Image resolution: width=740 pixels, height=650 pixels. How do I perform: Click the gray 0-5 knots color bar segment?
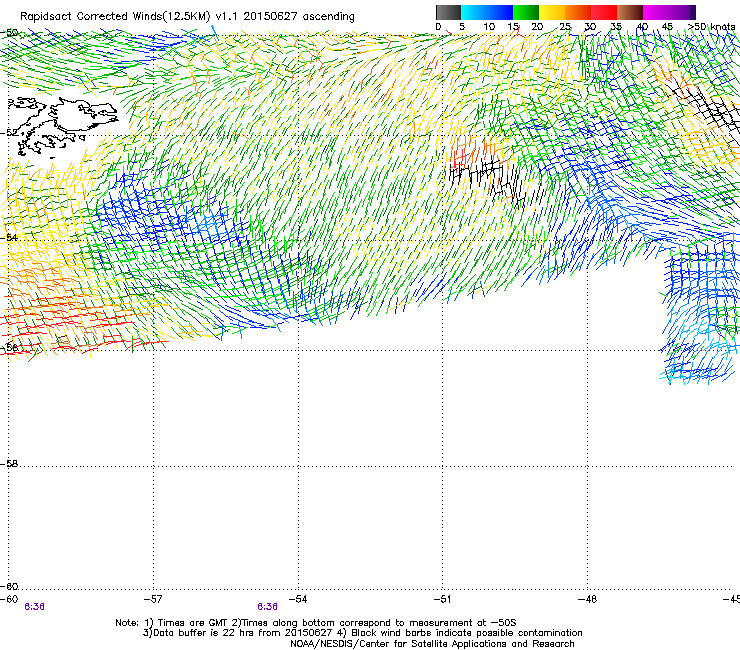point(448,12)
